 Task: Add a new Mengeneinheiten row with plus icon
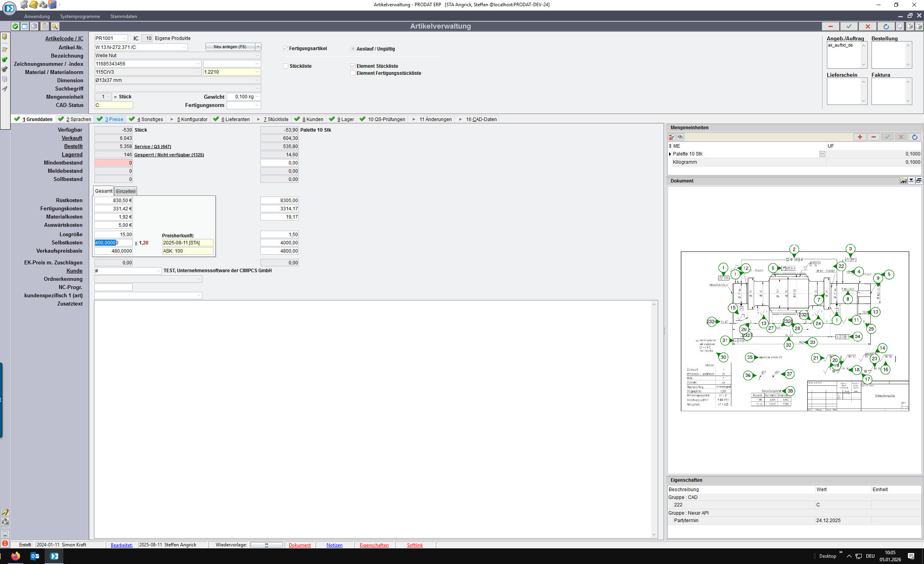[860, 137]
